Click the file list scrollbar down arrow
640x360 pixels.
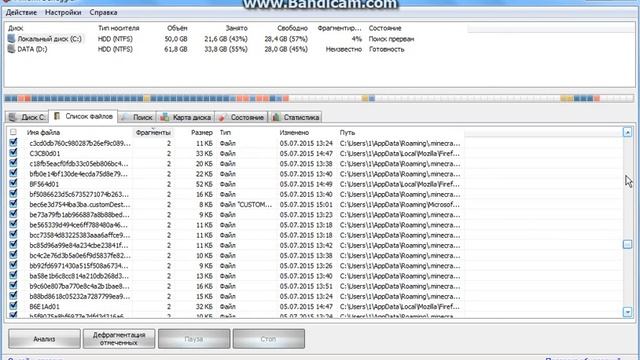627,312
